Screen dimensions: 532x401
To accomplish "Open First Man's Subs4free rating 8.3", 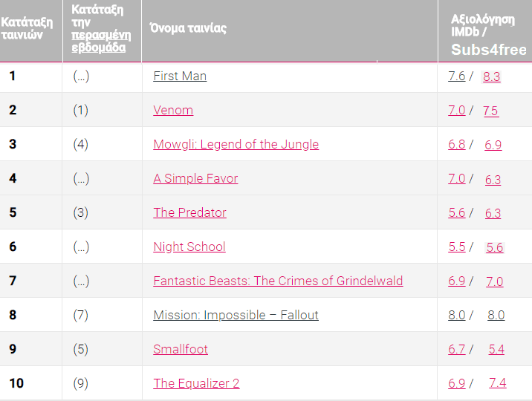I will tap(491, 76).
